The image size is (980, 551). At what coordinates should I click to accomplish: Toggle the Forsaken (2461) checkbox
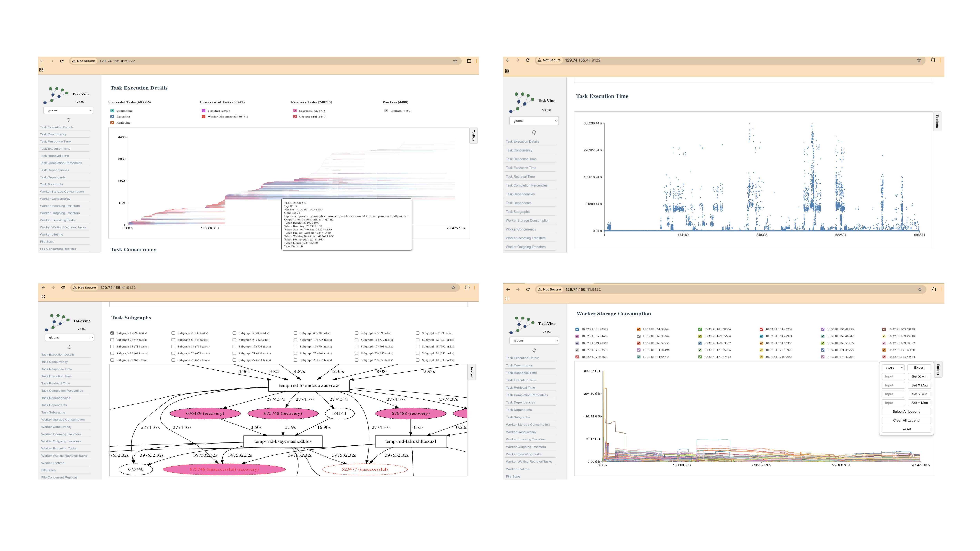pyautogui.click(x=203, y=111)
